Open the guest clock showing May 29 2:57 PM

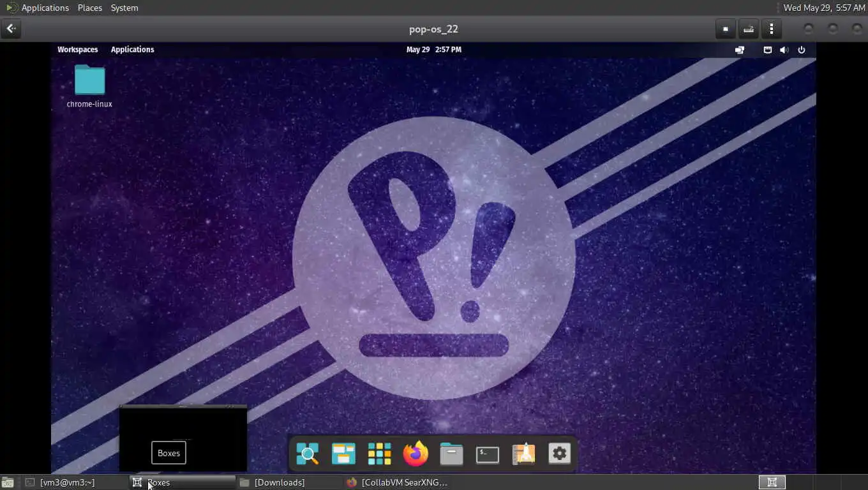pyautogui.click(x=434, y=49)
